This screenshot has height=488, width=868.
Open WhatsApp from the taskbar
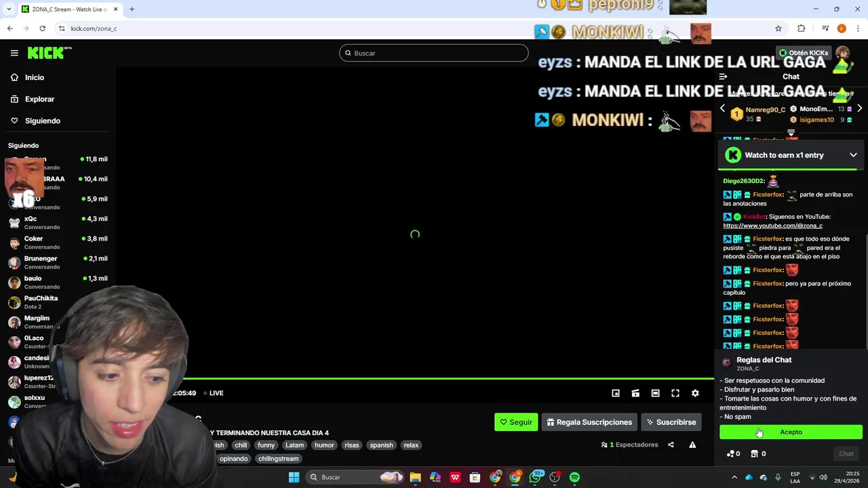535,477
